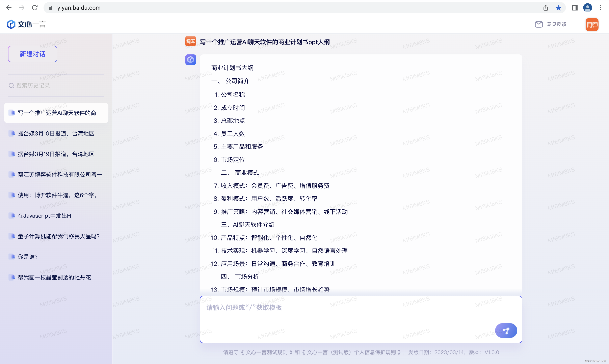
Task: Click list item 6. 市场定位
Action: pos(229,160)
